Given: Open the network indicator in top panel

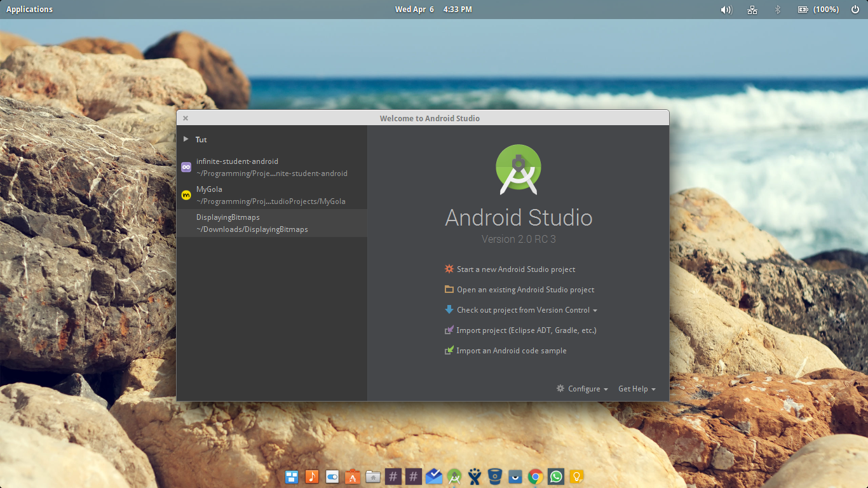Looking at the screenshot, I should coord(752,10).
